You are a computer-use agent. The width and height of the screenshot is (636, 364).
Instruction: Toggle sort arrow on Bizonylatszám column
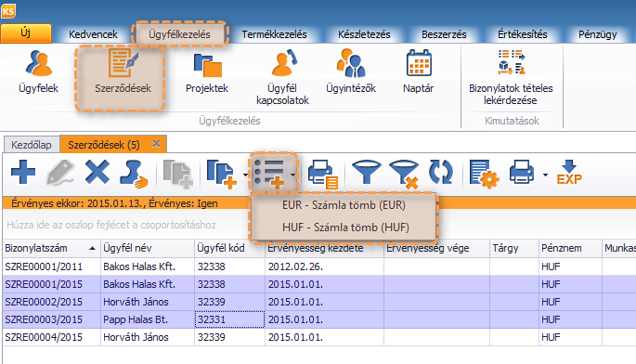click(93, 248)
